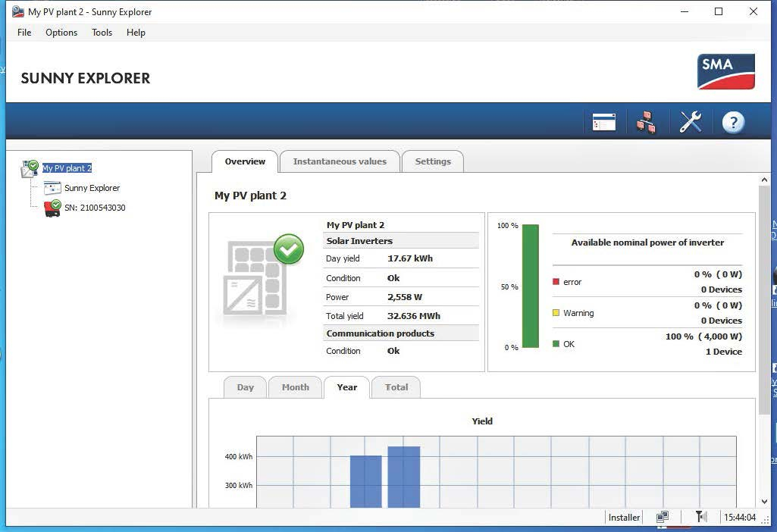Close the Sunny Explorer window

(x=754, y=11)
